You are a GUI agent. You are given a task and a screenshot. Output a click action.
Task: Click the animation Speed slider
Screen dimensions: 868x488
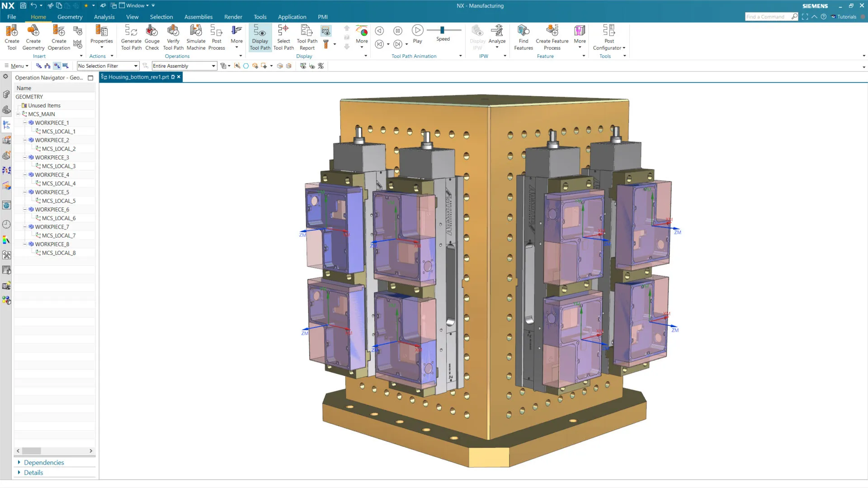coord(443,30)
